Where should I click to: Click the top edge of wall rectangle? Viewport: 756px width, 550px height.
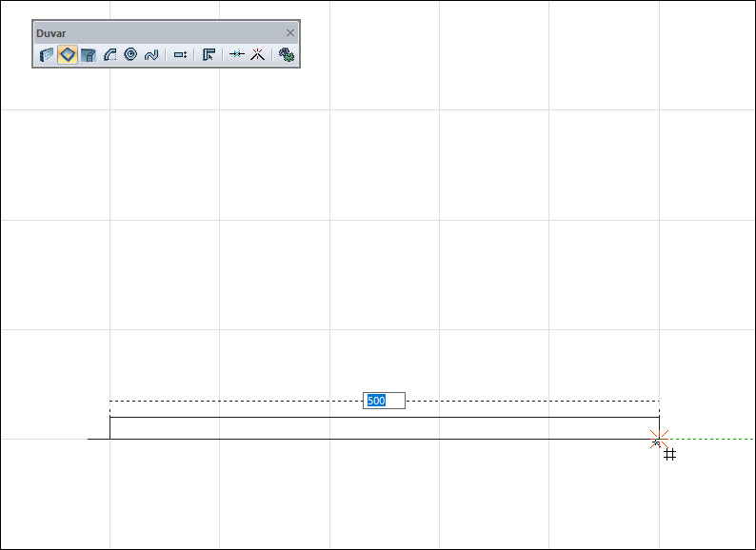(385, 417)
